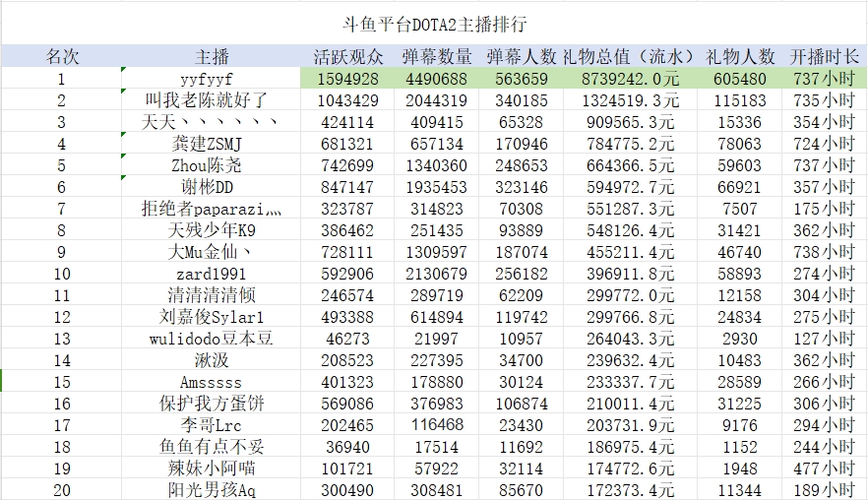
Task: Select broadcast duration 354小时
Action: coord(825,122)
